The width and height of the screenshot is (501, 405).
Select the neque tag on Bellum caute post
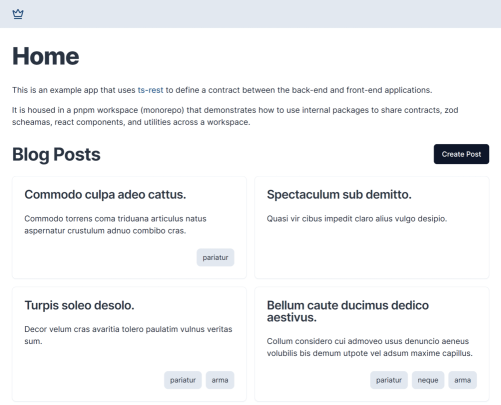pos(428,380)
